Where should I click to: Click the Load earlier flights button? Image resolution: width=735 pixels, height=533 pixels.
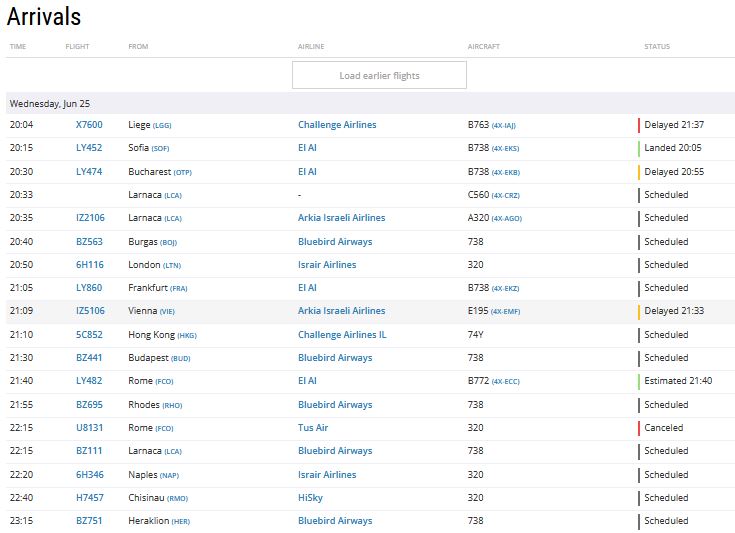pyautogui.click(x=379, y=75)
